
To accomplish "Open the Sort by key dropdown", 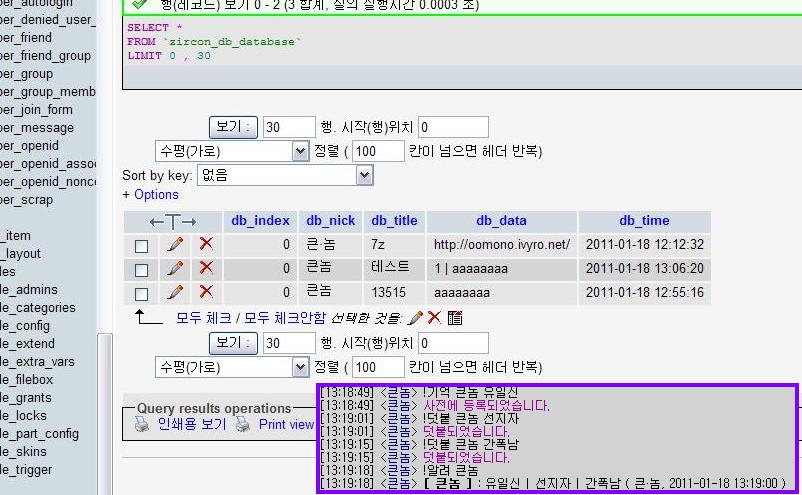I will (285, 175).
